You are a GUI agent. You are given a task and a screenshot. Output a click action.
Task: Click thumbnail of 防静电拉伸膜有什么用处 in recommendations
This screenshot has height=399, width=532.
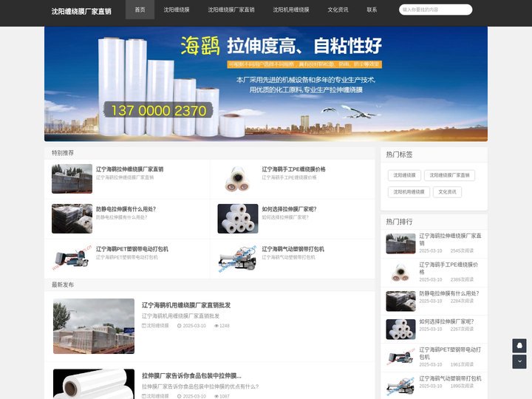click(x=72, y=219)
